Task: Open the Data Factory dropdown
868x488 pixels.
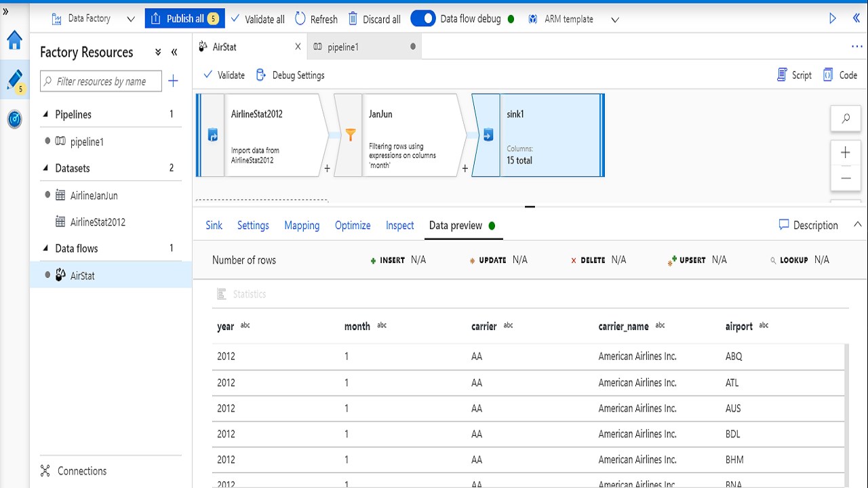Action: [93, 18]
